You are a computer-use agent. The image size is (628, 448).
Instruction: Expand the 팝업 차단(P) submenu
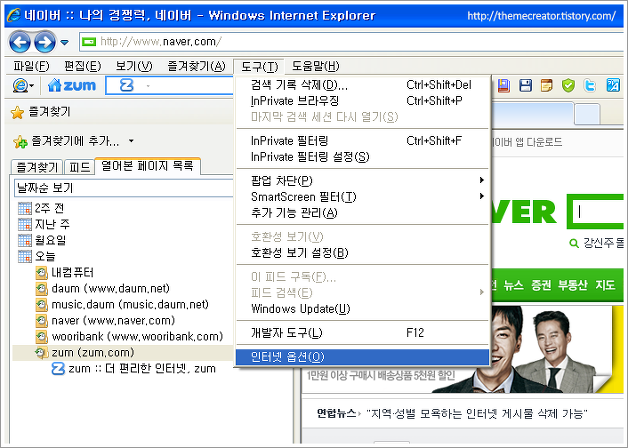pyautogui.click(x=362, y=181)
